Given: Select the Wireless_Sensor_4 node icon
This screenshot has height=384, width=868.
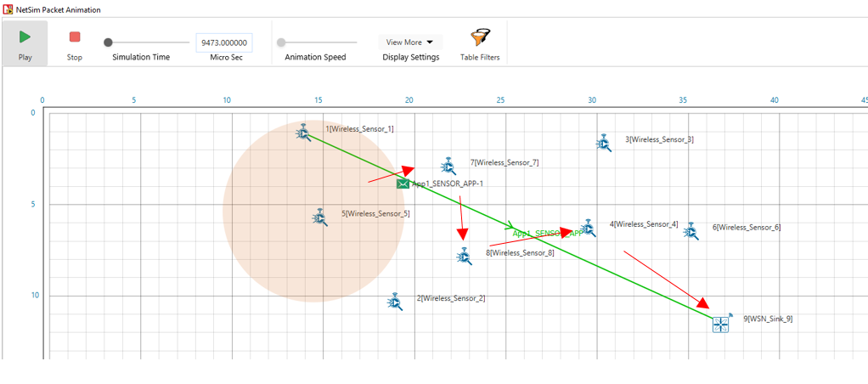Looking at the screenshot, I should click(x=588, y=228).
